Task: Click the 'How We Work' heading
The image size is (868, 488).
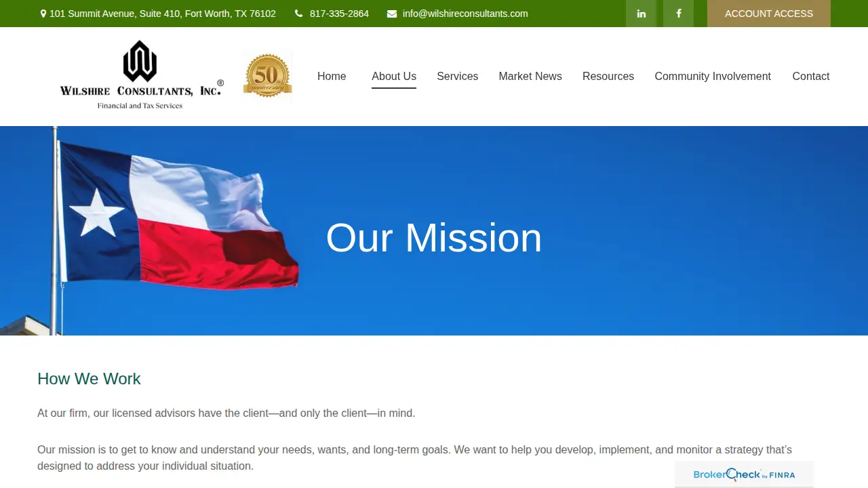Action: click(x=89, y=379)
